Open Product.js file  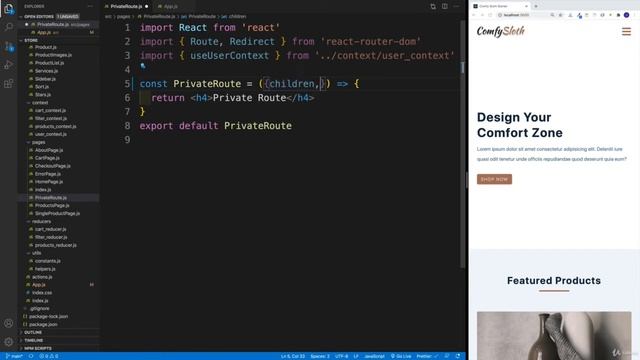[45, 47]
